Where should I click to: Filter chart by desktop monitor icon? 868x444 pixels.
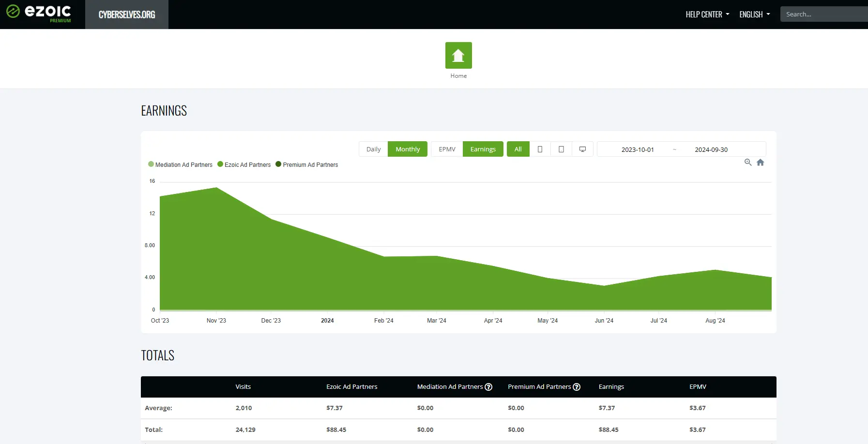click(x=582, y=149)
